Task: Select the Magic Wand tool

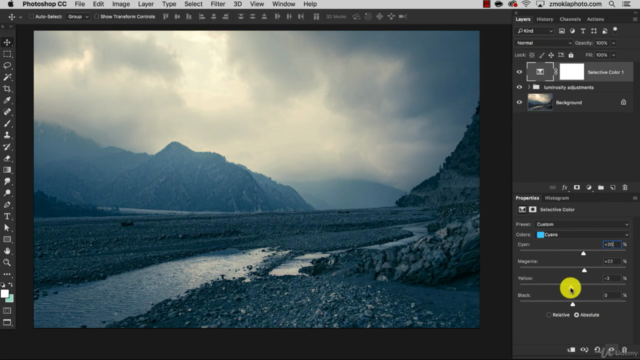Action: [7, 77]
